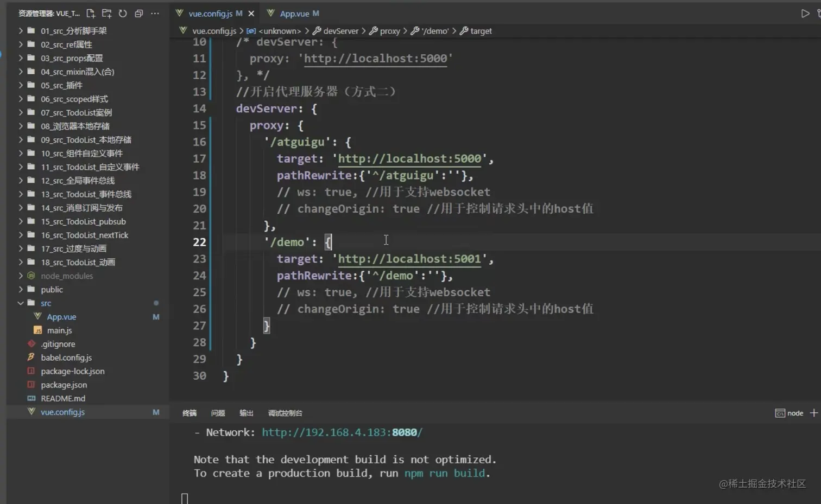Click the Vue icon beside App.vue in explorer
This screenshot has width=821, height=504.
37,316
